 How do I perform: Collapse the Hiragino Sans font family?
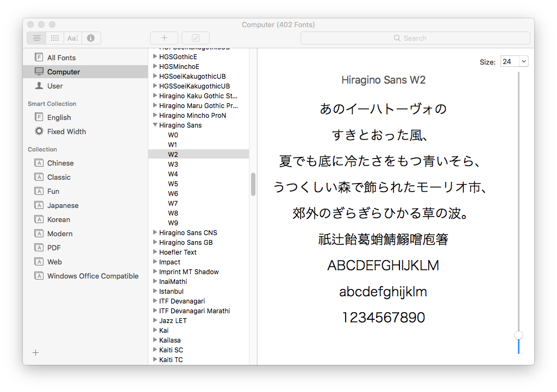pyautogui.click(x=155, y=125)
